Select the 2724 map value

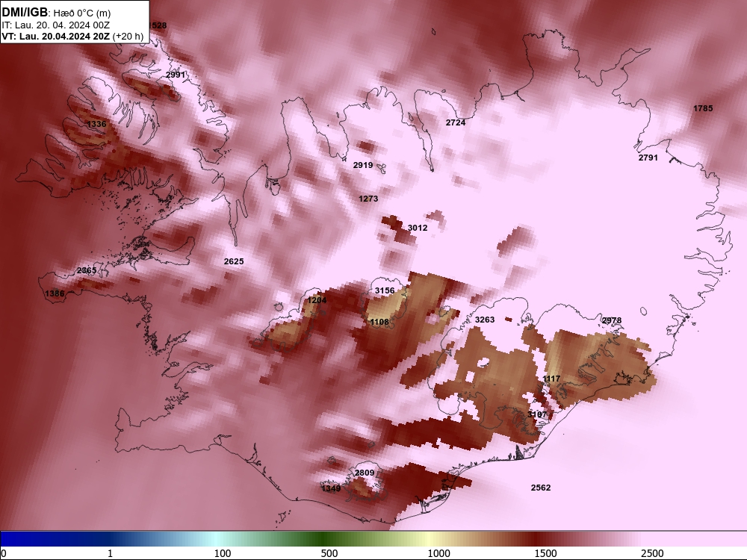click(456, 122)
